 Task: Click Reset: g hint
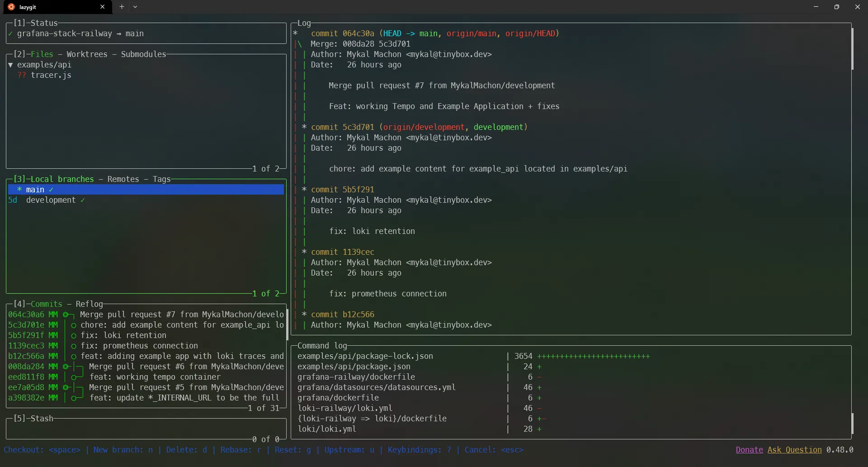292,450
